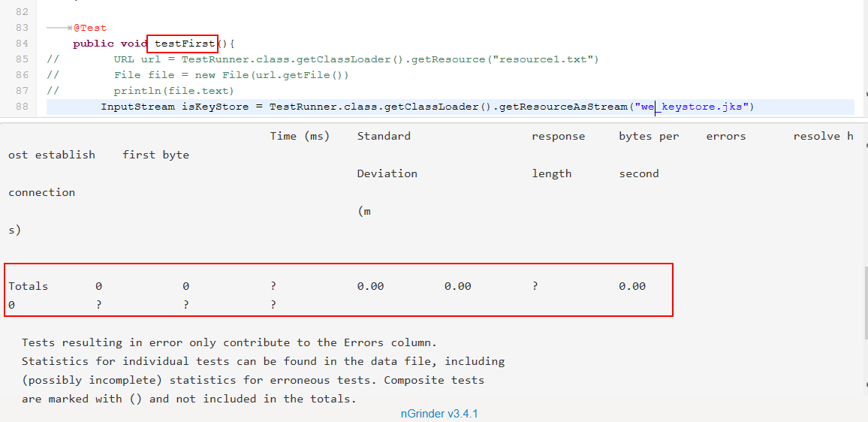This screenshot has height=422, width=868.
Task: Click the Totals row label
Action: point(28,286)
